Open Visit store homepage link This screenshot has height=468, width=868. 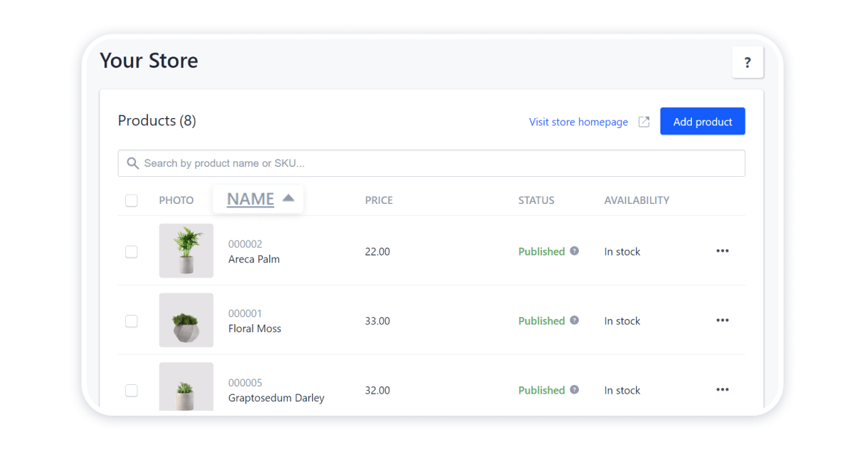[578, 122]
